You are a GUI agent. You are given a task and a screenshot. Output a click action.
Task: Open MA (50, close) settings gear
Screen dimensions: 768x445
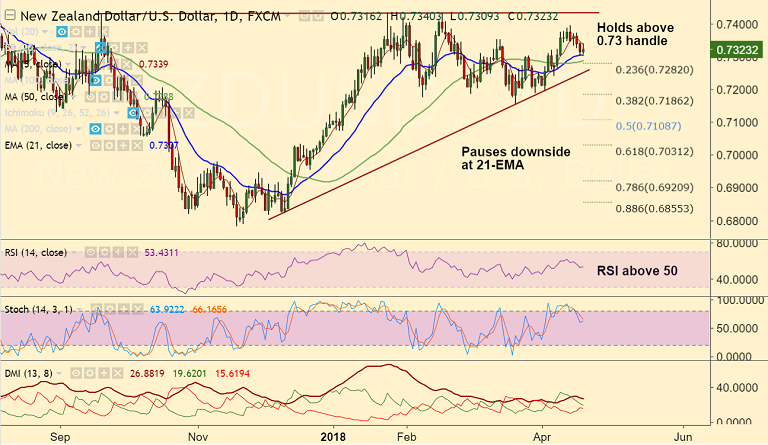tap(104, 97)
